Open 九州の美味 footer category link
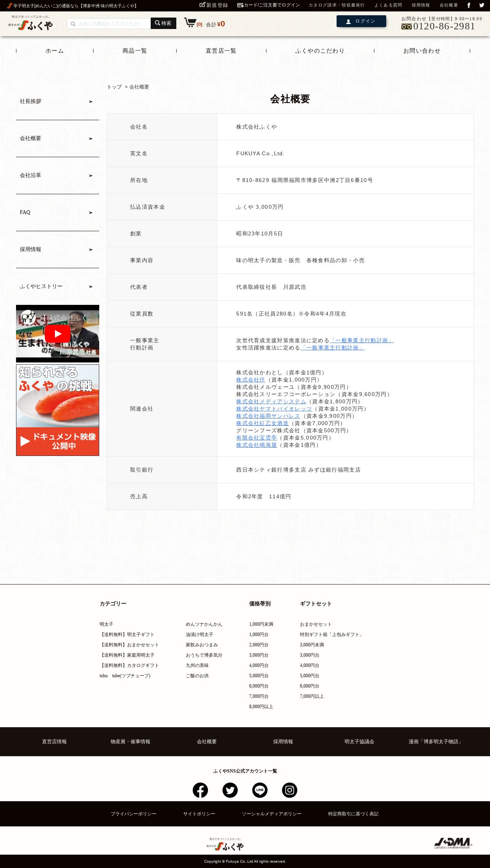This screenshot has height=868, width=490. point(197,665)
